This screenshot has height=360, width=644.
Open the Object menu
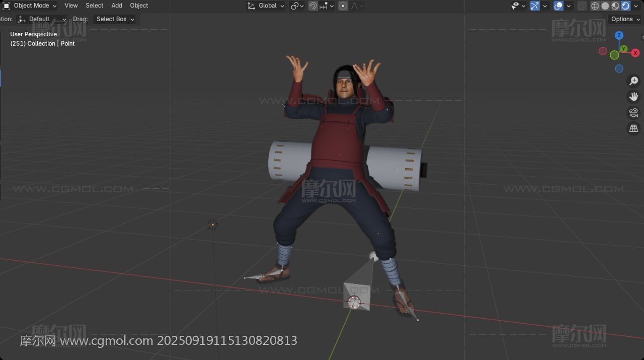point(139,6)
